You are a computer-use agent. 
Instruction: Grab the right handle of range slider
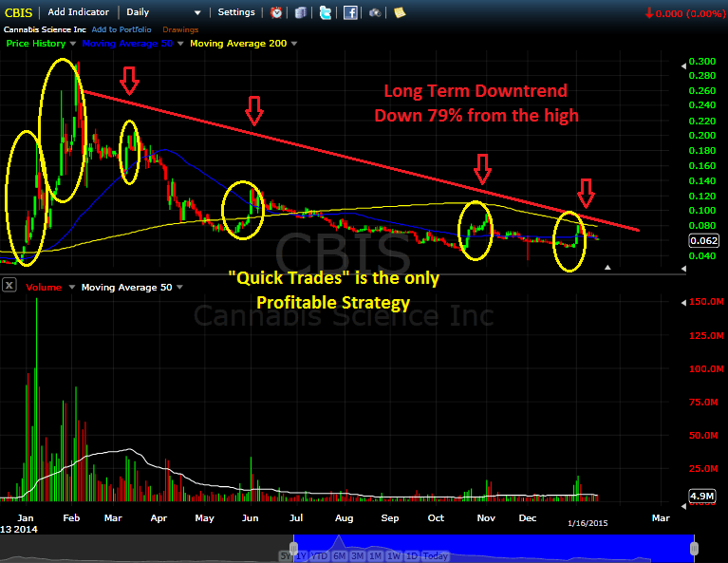point(694,549)
